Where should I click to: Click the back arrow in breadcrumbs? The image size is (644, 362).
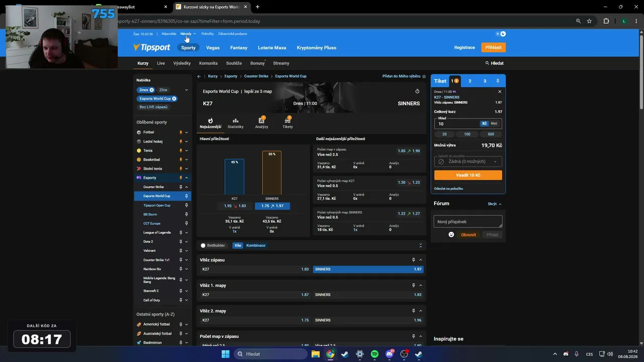pyautogui.click(x=199, y=76)
